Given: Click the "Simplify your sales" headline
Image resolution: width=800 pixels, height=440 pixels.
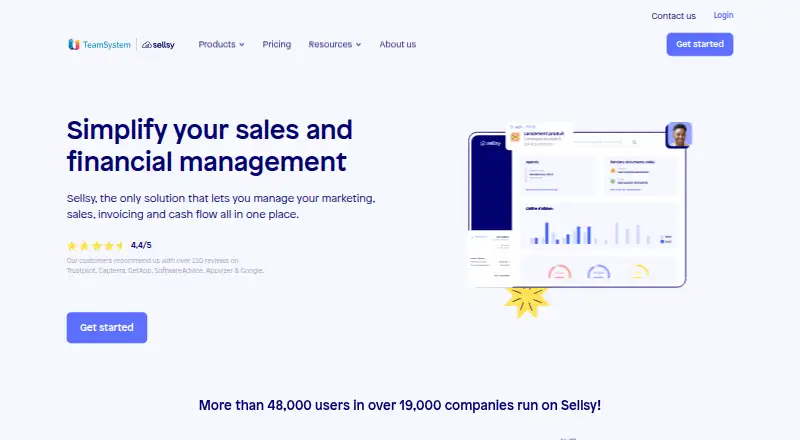Looking at the screenshot, I should click(209, 145).
